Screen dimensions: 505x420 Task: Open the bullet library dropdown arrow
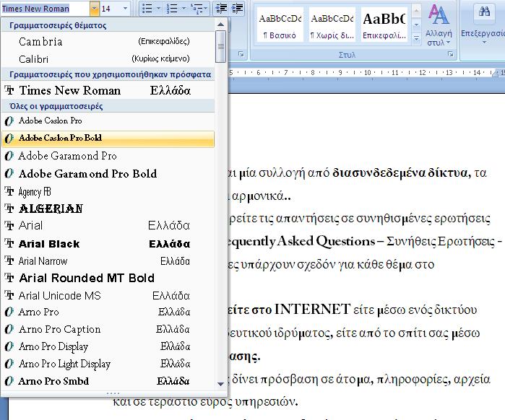tap(158, 9)
